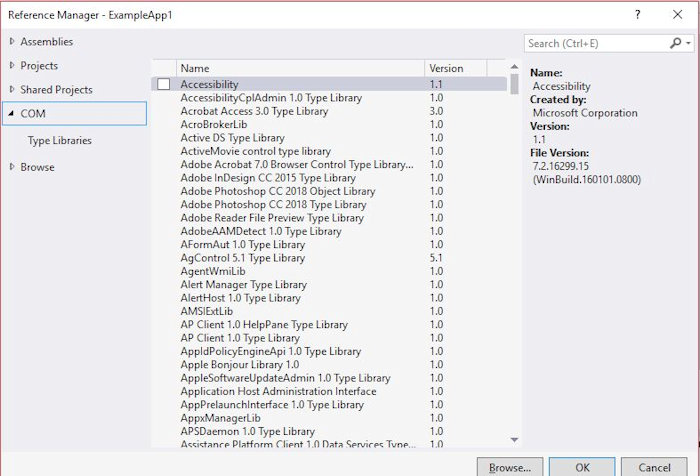Select Active DS Type Library
Image resolution: width=700 pixels, height=476 pixels.
point(329,138)
